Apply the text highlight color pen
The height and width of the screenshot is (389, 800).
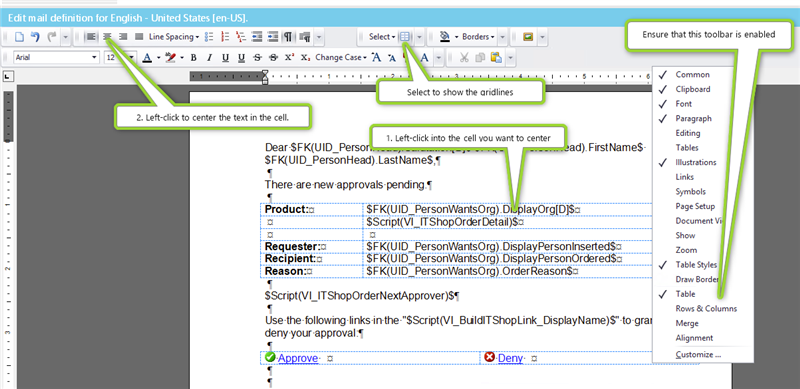(170, 58)
